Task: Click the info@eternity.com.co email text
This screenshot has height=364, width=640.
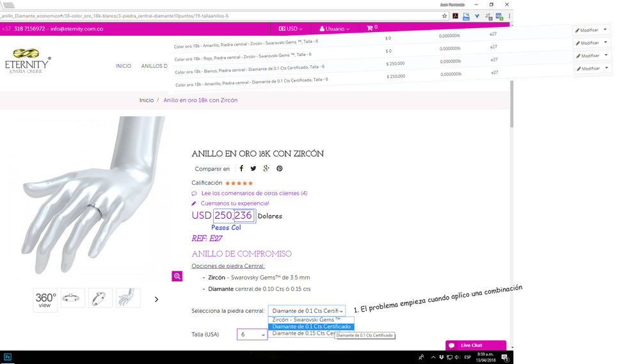Action: (x=77, y=29)
